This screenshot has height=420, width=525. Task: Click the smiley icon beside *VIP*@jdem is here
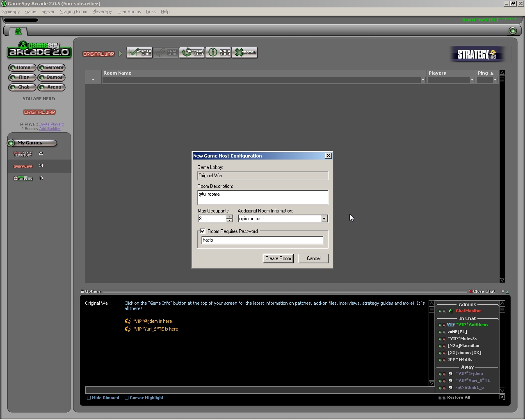click(x=128, y=321)
